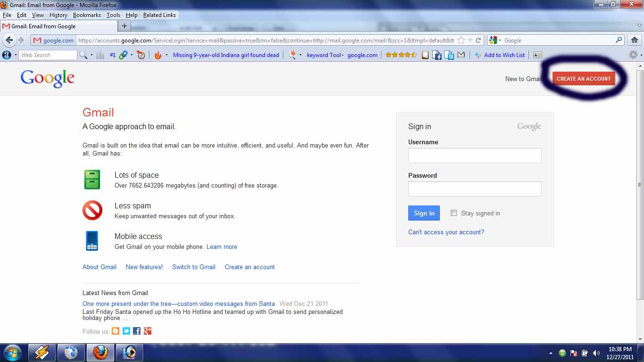The width and height of the screenshot is (644, 362).
Task: Share page via Facebook toolbar icon
Action: (437, 55)
